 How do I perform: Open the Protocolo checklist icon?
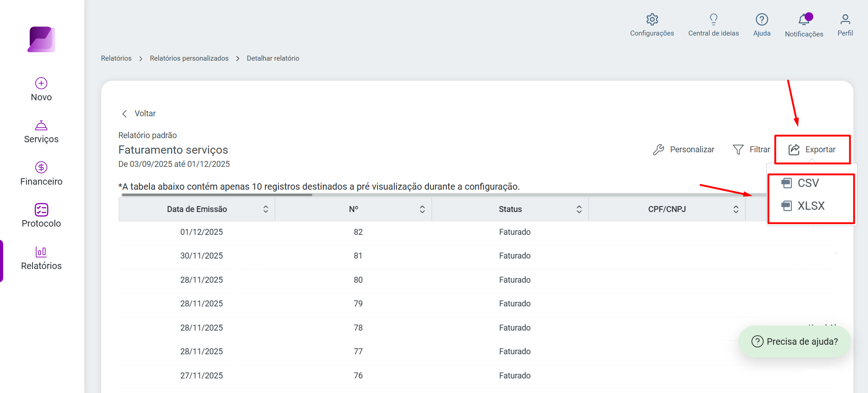click(x=41, y=210)
